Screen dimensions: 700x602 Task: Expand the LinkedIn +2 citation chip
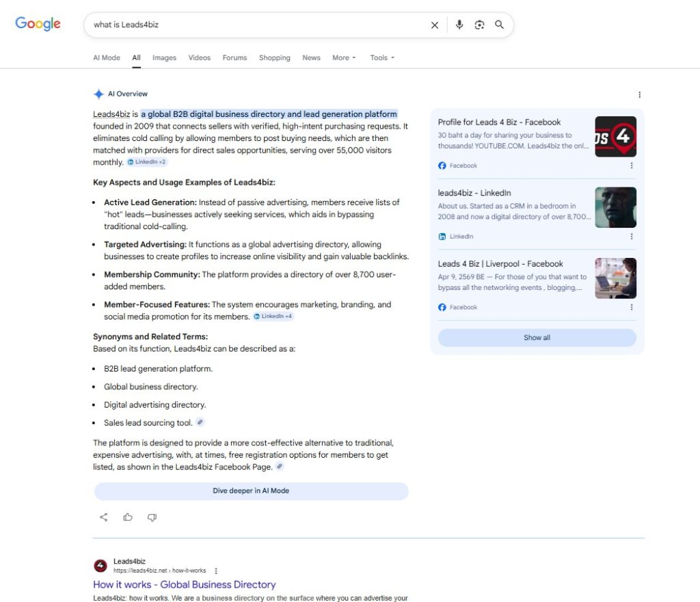(x=146, y=161)
